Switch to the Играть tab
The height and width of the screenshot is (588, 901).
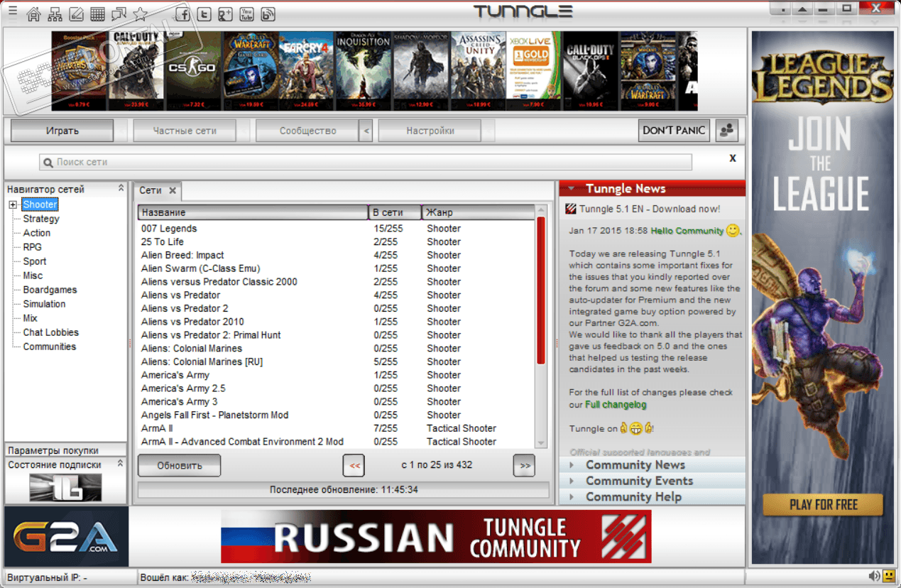(62, 131)
